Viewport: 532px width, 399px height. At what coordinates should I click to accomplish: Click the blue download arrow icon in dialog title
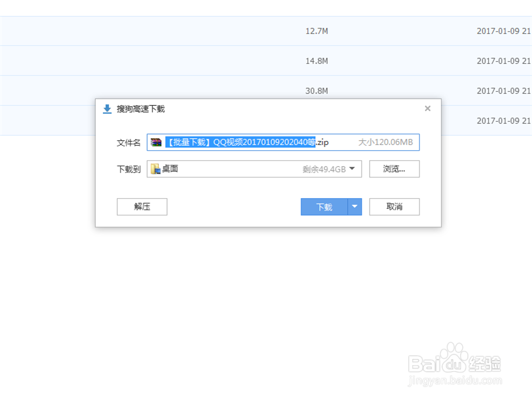coord(107,109)
